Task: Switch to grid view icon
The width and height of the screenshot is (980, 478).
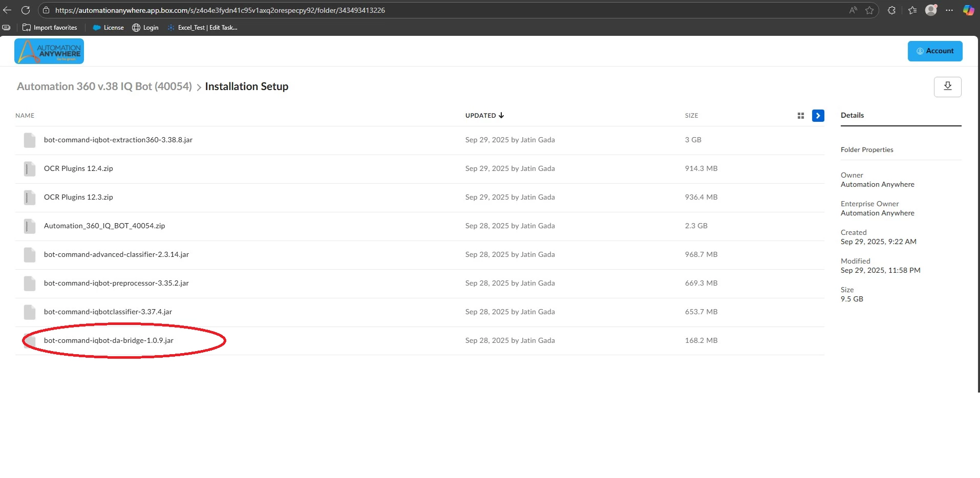Action: click(x=801, y=116)
